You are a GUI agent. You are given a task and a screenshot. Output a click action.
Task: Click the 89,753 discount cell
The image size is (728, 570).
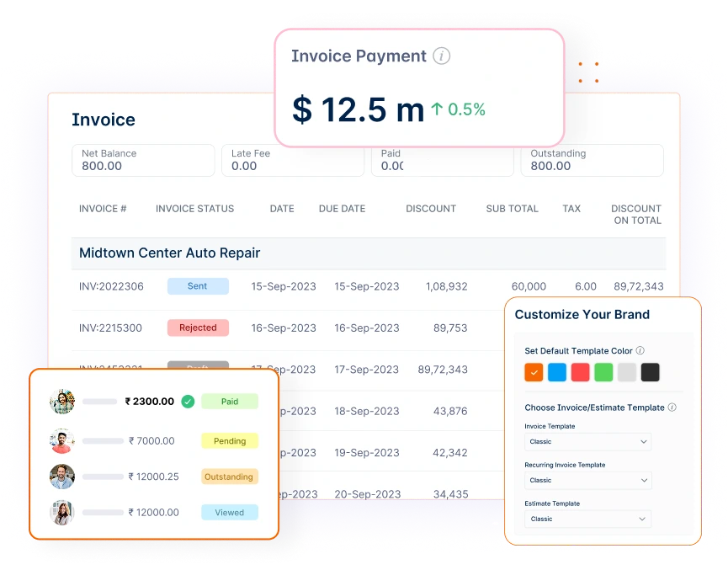(x=450, y=328)
